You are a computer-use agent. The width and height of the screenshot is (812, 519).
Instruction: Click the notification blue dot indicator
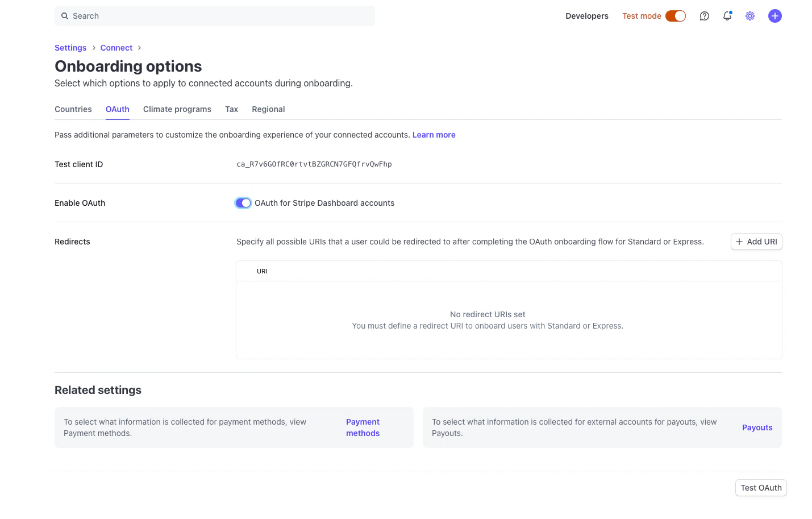coord(731,11)
